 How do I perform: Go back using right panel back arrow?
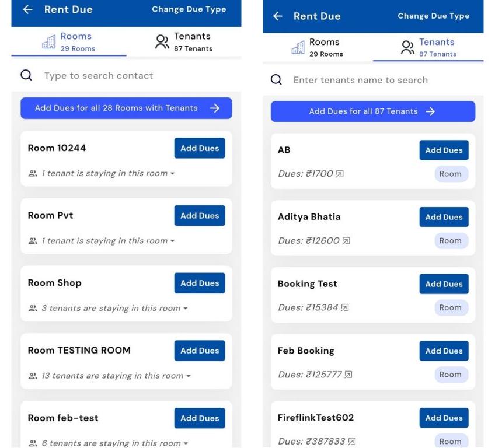coord(278,16)
